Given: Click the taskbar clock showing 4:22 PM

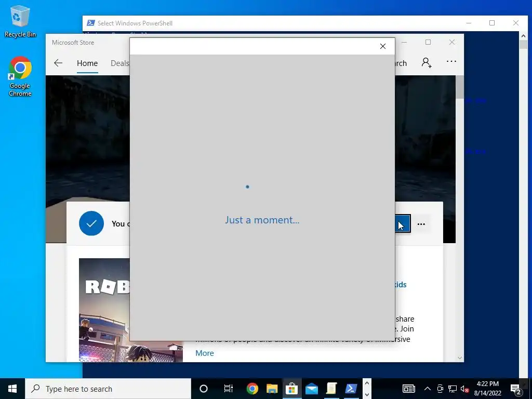Looking at the screenshot, I should click(x=487, y=389).
